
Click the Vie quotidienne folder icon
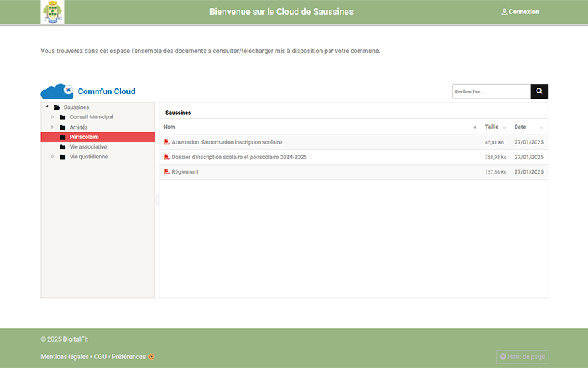pos(62,157)
